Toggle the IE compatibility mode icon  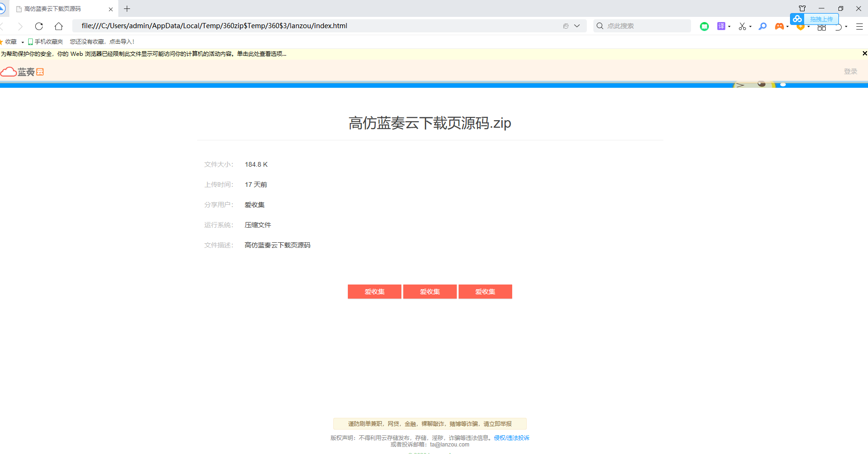(x=566, y=26)
